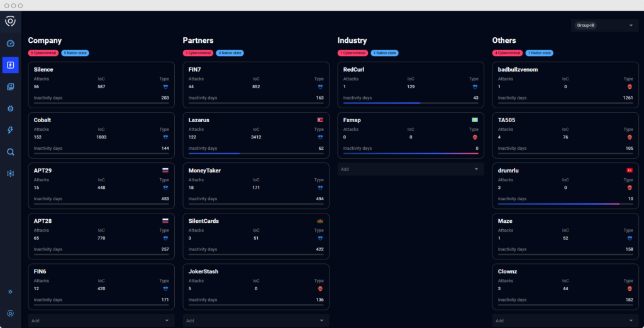Open the Lazarus threat actor card

point(256,135)
